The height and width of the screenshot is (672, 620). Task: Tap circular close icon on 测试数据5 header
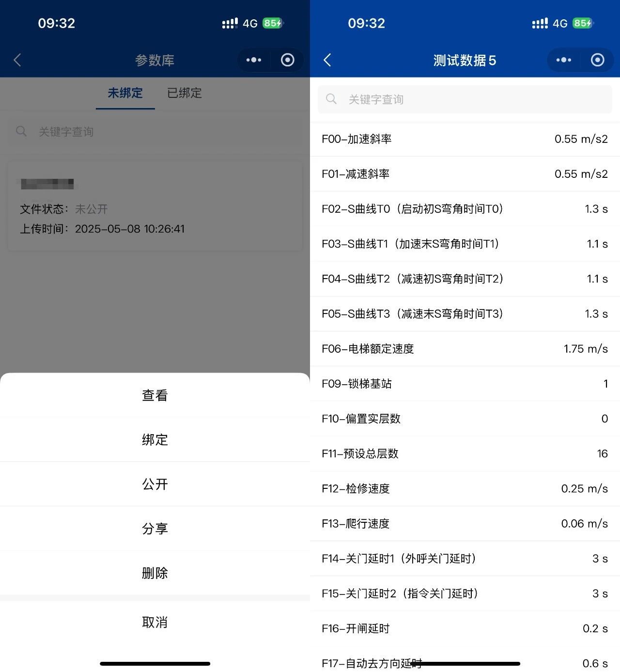tap(598, 60)
